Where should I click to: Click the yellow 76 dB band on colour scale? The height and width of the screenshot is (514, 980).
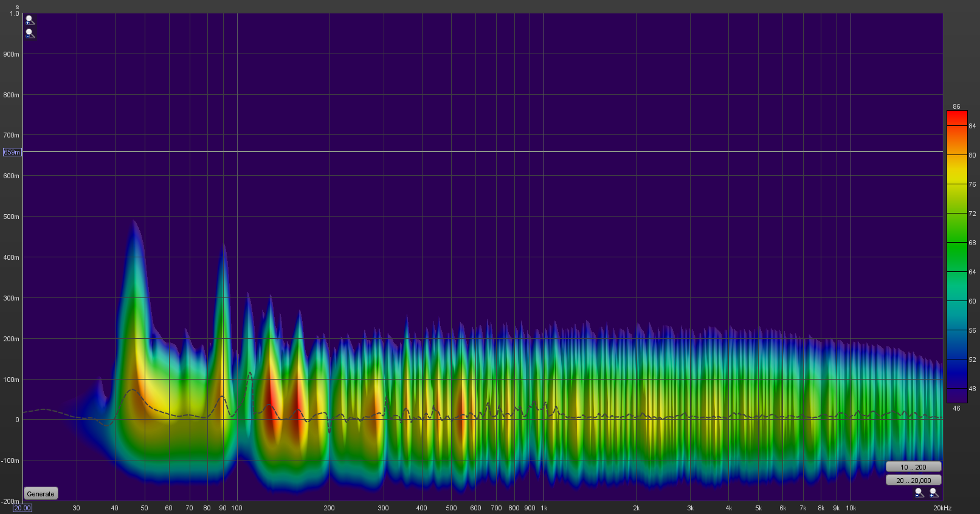click(x=956, y=184)
